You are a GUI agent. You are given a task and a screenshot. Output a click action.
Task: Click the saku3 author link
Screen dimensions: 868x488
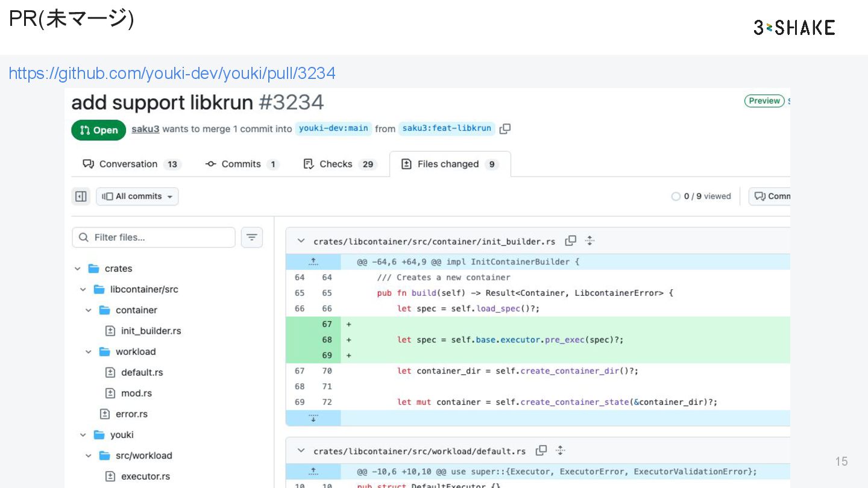click(x=145, y=129)
